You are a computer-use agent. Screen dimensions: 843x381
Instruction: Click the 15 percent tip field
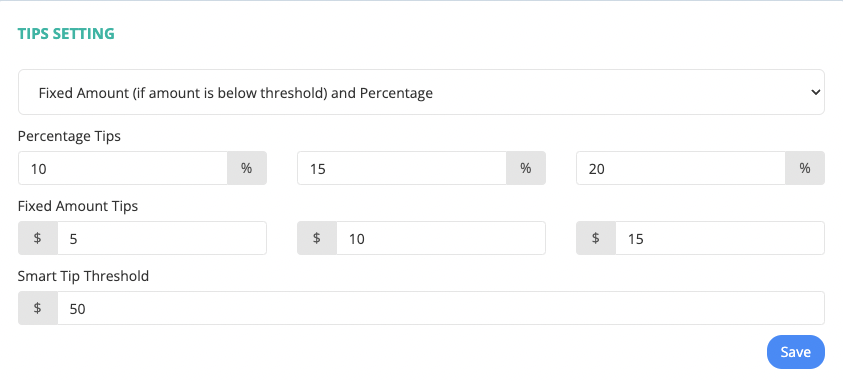click(x=402, y=168)
